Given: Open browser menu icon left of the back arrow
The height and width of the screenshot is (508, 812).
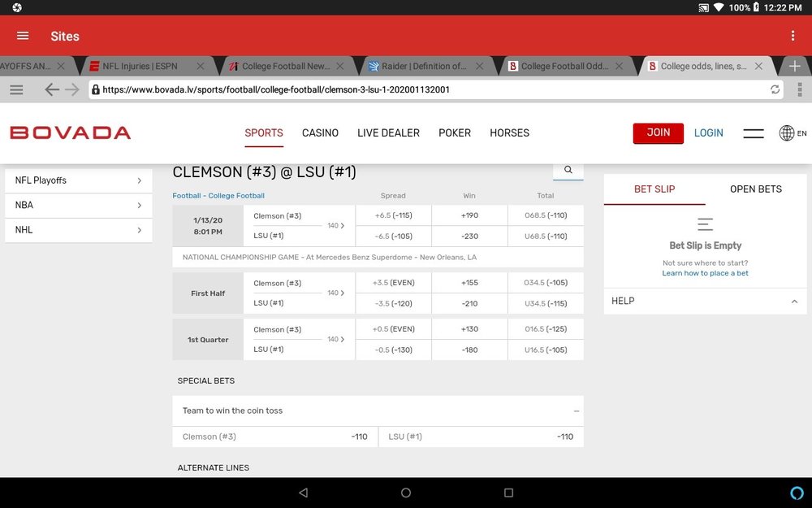Looking at the screenshot, I should (x=16, y=89).
